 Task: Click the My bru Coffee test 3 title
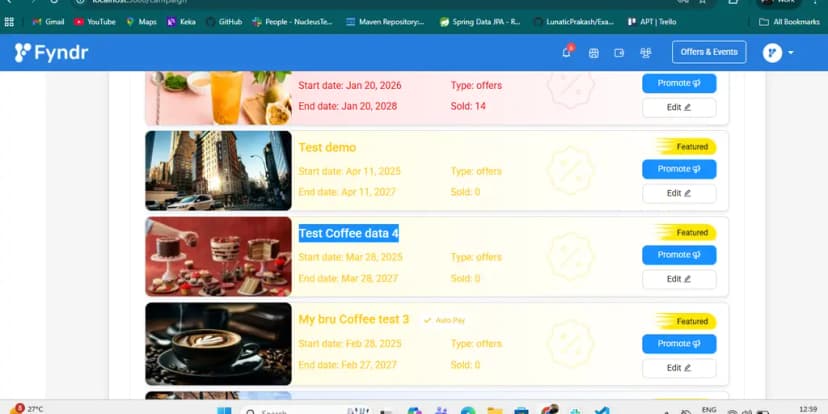tap(354, 319)
